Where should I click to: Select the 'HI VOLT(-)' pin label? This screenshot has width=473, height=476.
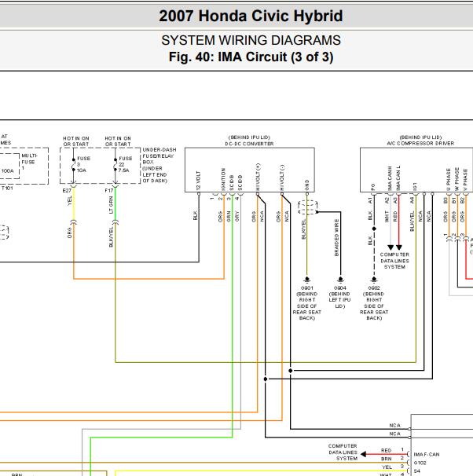(x=282, y=178)
